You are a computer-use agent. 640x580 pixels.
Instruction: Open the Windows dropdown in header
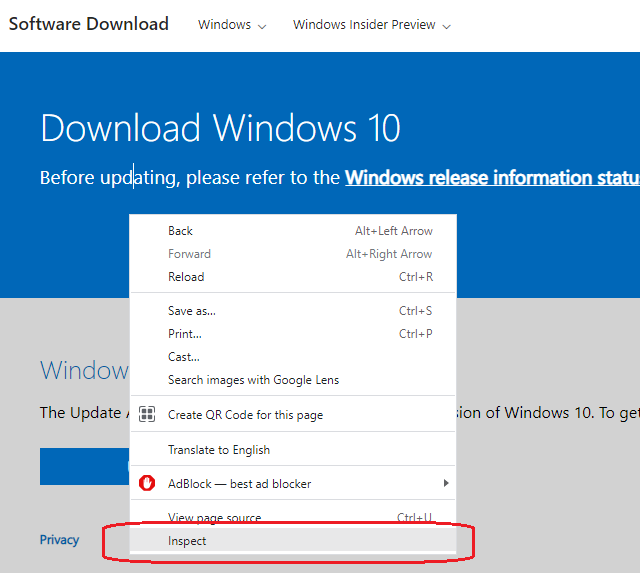[232, 25]
